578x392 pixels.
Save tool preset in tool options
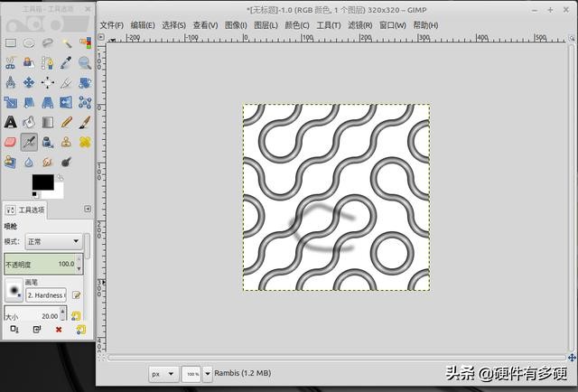coord(14,330)
